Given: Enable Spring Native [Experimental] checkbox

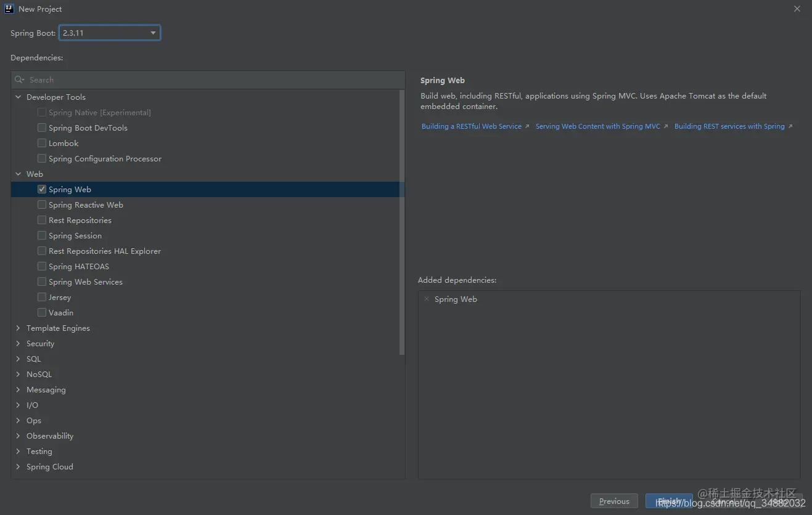Looking at the screenshot, I should coord(42,112).
